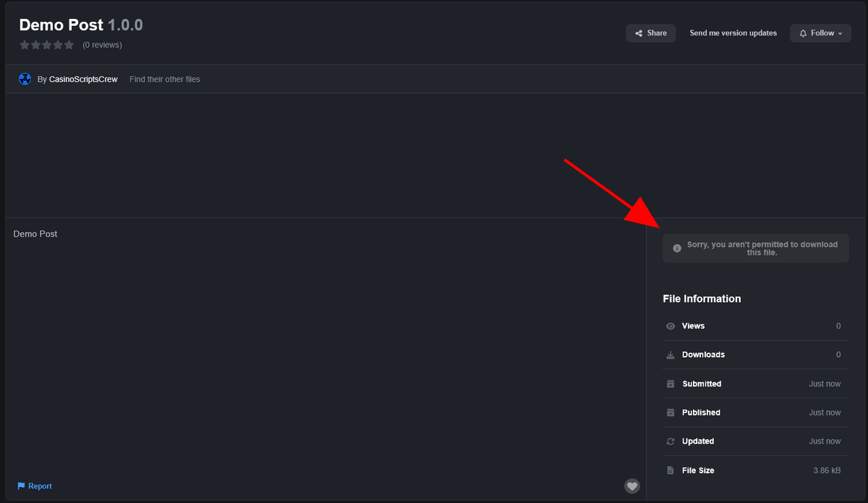Click Find their other files link
The height and width of the screenshot is (503, 868).
click(165, 80)
